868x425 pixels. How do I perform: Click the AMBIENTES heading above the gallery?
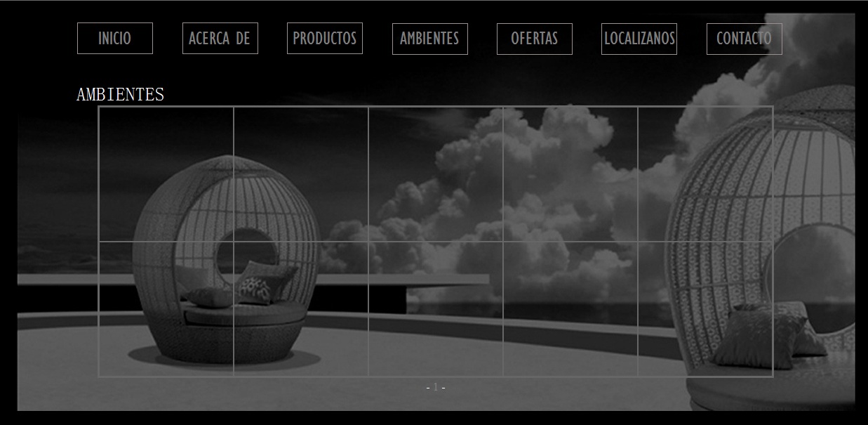(x=120, y=95)
